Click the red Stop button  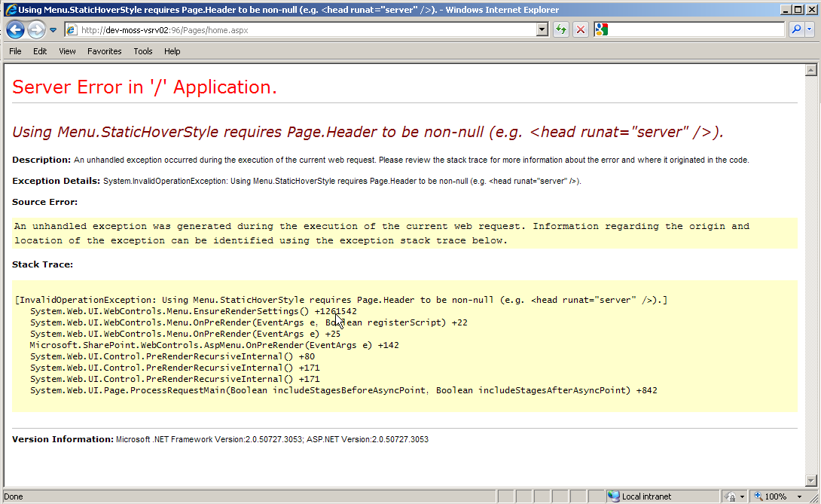581,30
